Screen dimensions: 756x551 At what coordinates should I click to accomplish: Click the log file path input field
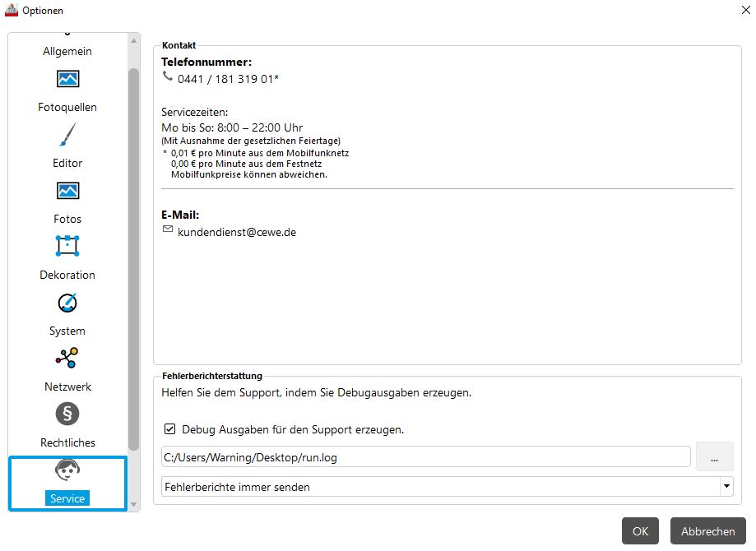(426, 456)
